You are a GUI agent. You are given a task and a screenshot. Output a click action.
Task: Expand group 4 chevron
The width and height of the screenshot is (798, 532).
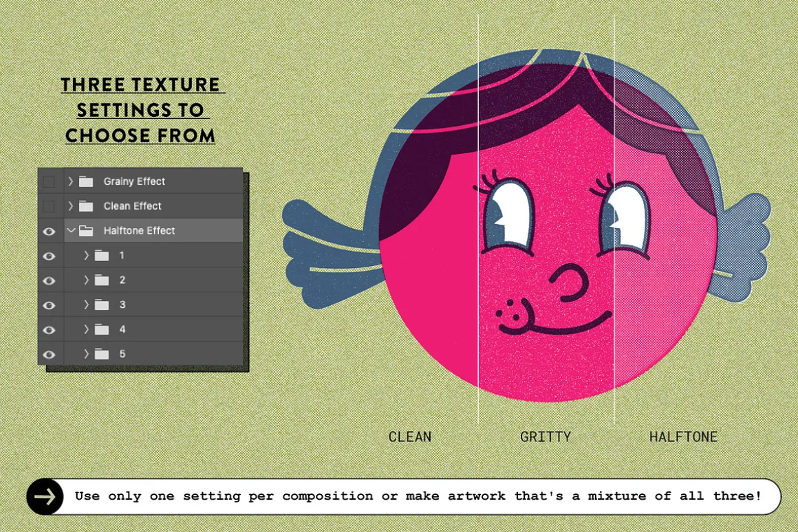click(87, 329)
